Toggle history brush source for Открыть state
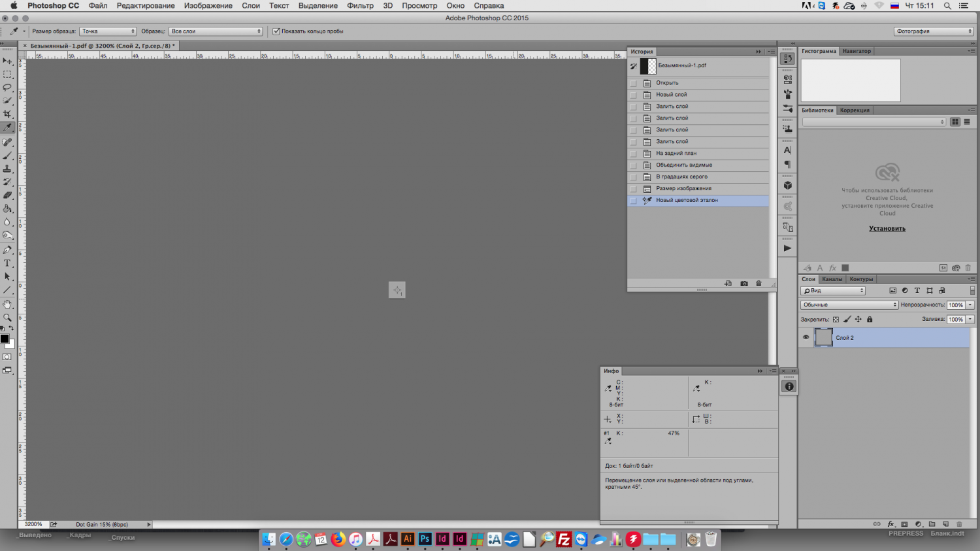Screen dimensions: 980x551 tap(633, 83)
